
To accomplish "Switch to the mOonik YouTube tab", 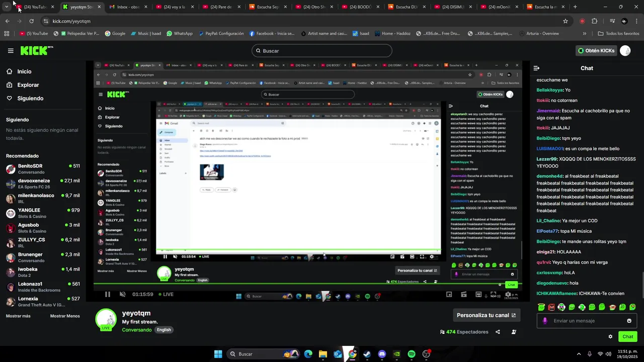I will point(500,7).
